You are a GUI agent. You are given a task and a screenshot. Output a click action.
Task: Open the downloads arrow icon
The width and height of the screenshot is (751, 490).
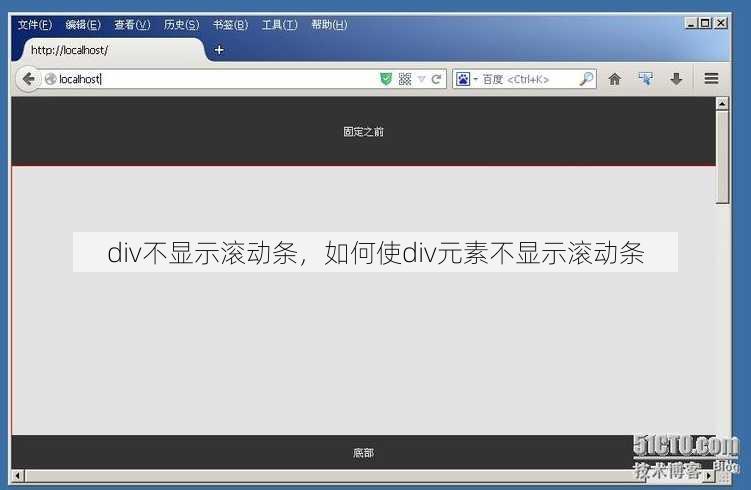[x=676, y=79]
